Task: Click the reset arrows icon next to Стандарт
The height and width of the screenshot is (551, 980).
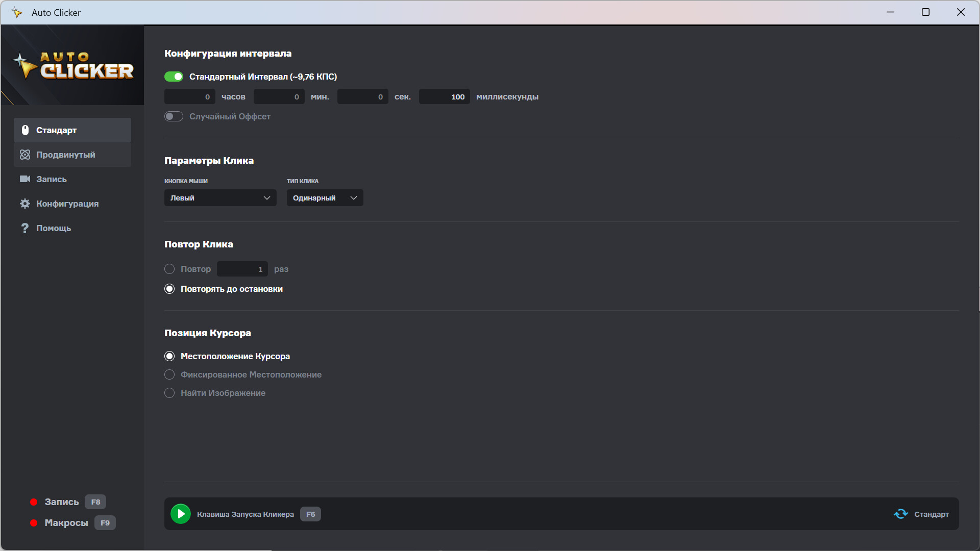Action: tap(901, 514)
